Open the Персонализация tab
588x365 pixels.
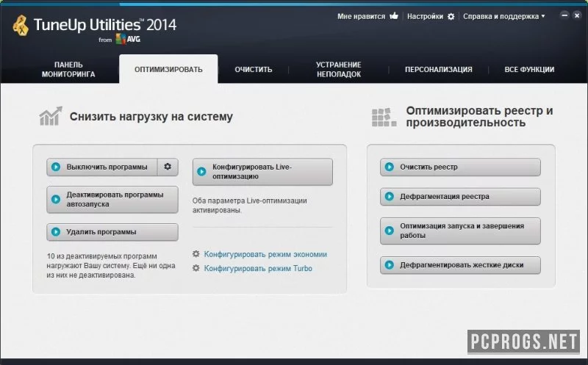pyautogui.click(x=438, y=69)
